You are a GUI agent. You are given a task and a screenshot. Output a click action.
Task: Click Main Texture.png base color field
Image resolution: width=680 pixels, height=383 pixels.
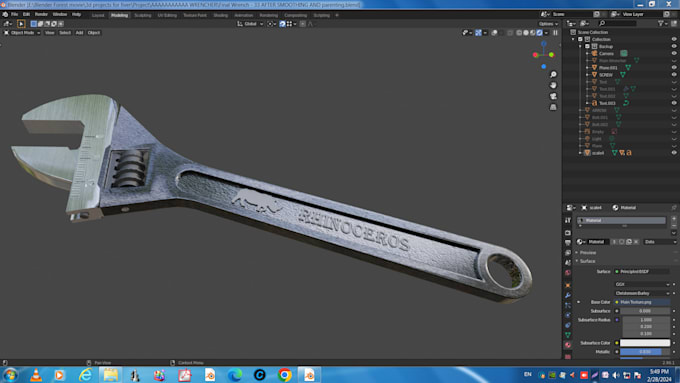pos(642,302)
